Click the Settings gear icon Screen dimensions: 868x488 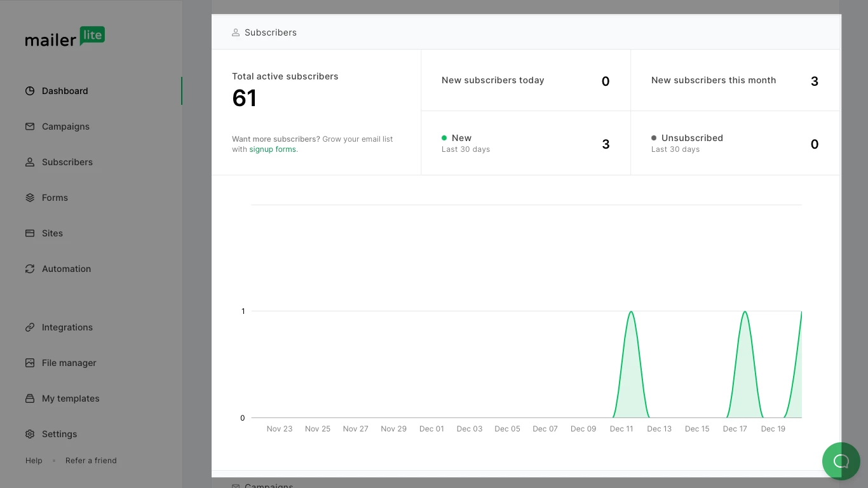click(30, 434)
